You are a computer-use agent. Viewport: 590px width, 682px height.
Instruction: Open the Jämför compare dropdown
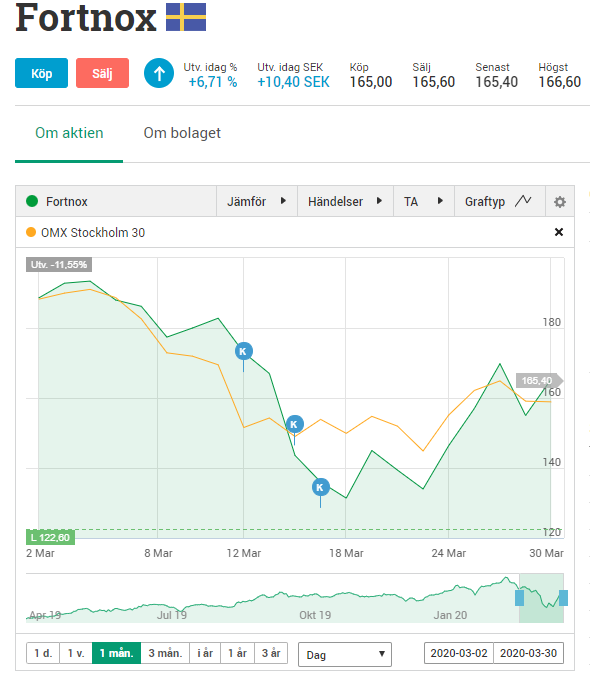[257, 201]
